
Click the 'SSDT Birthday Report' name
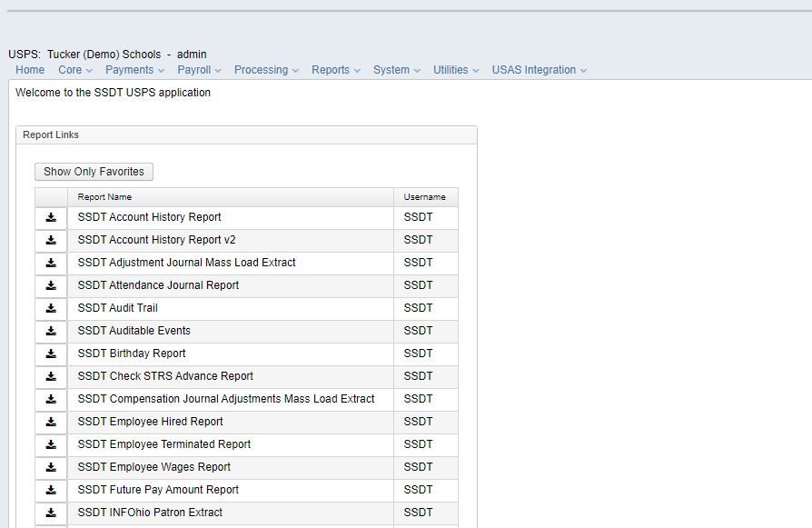(x=132, y=354)
